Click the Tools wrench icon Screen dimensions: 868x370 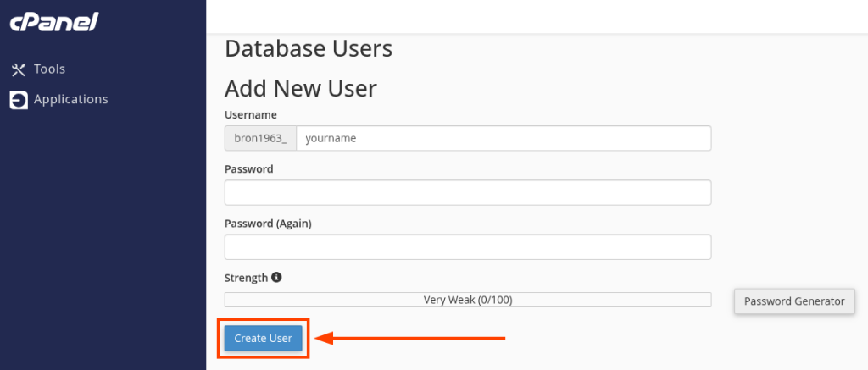[x=19, y=69]
